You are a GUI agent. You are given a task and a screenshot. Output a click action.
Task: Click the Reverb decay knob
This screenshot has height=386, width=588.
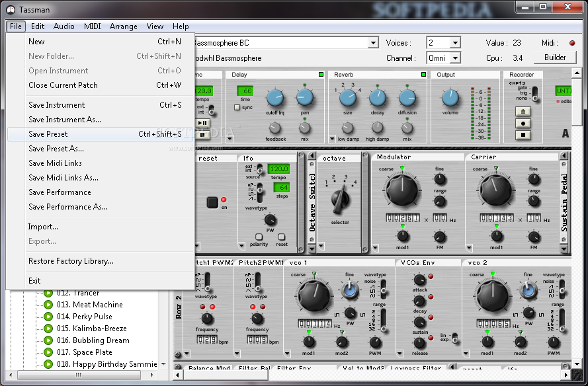pos(377,98)
